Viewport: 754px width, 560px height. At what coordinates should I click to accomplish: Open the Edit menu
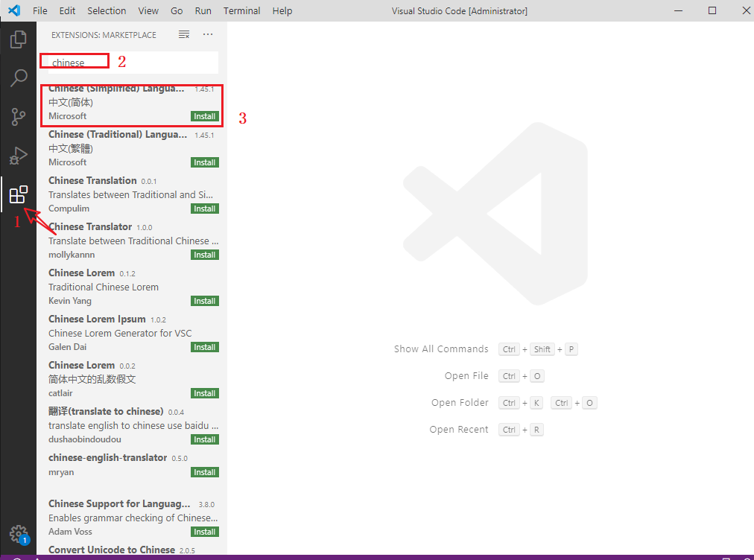67,10
